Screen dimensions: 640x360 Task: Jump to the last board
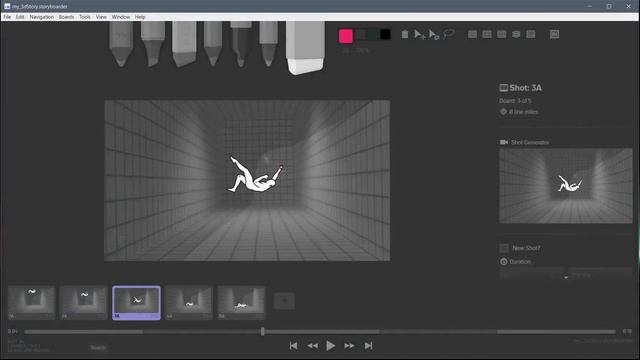pyautogui.click(x=368, y=346)
